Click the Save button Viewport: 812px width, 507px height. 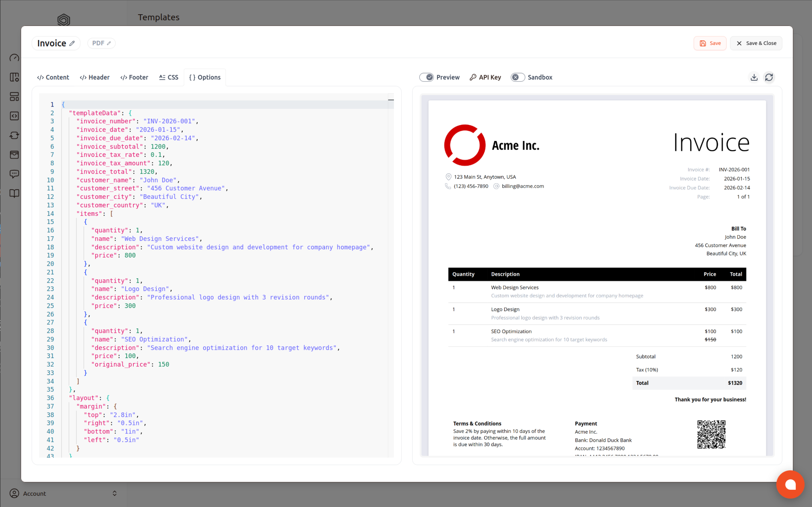(710, 43)
